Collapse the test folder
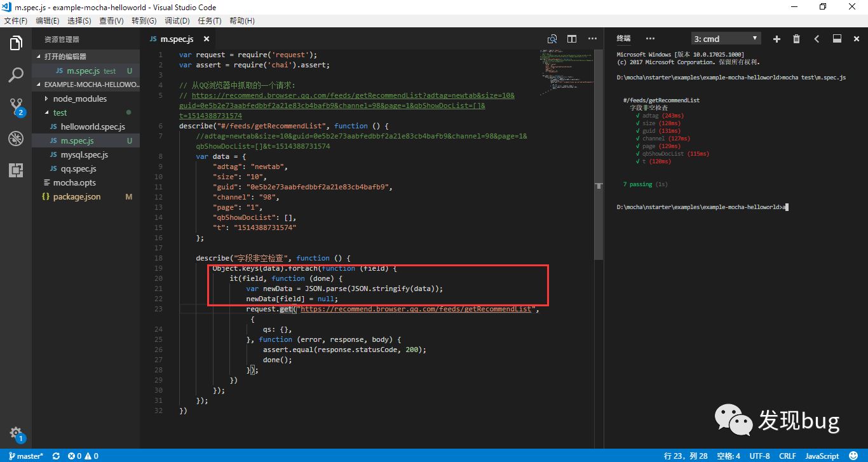 86,112
